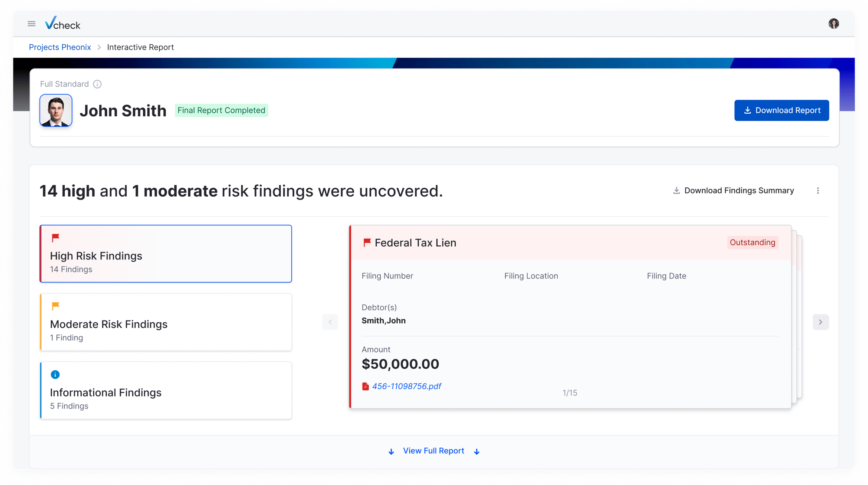Open the findings three-dot options menu
This screenshot has height=485, width=868.
point(818,191)
